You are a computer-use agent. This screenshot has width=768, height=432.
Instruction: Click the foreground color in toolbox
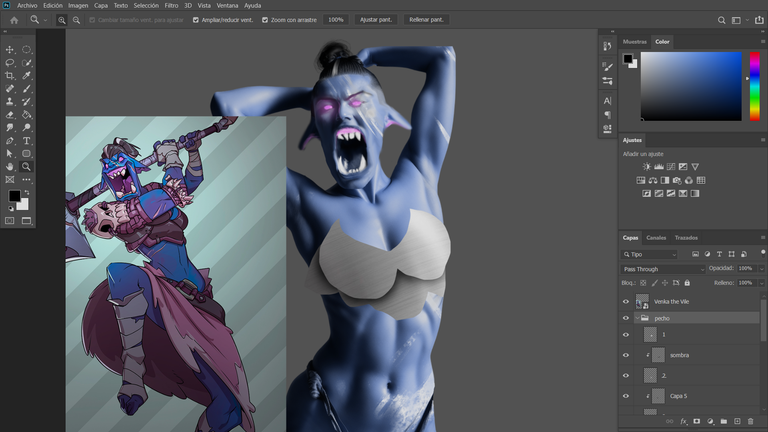14,196
